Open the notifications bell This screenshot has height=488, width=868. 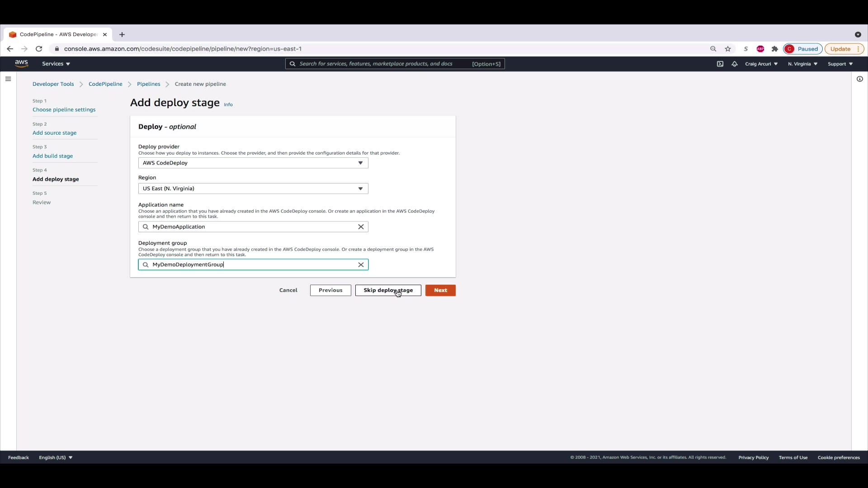(734, 64)
